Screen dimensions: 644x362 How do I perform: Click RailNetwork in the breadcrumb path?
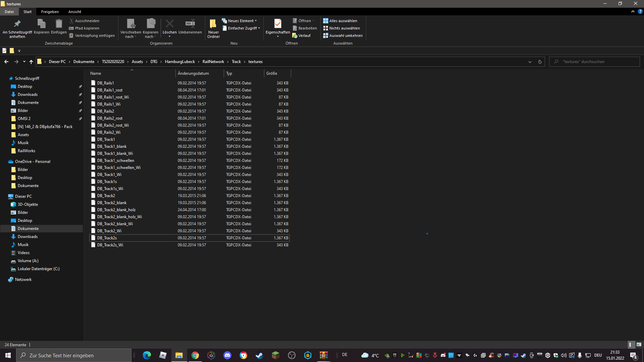tap(213, 62)
